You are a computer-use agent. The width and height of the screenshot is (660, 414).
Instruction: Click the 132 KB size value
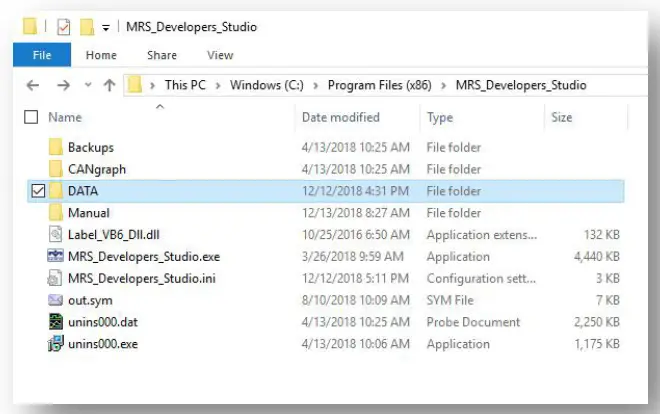tap(602, 235)
